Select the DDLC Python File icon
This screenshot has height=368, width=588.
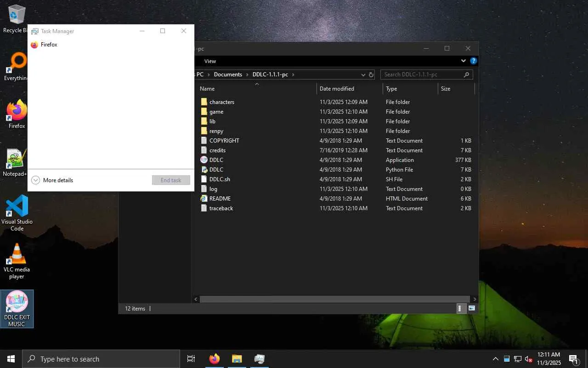pos(204,169)
